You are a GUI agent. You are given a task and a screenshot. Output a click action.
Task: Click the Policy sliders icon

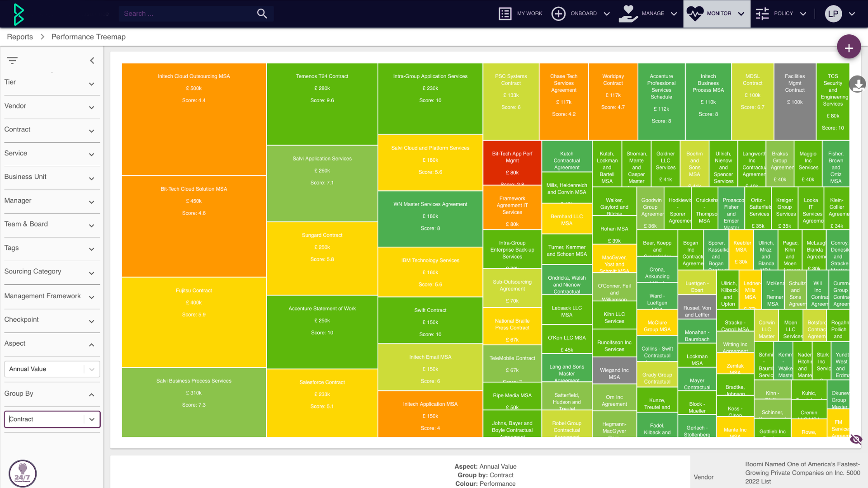(x=762, y=14)
